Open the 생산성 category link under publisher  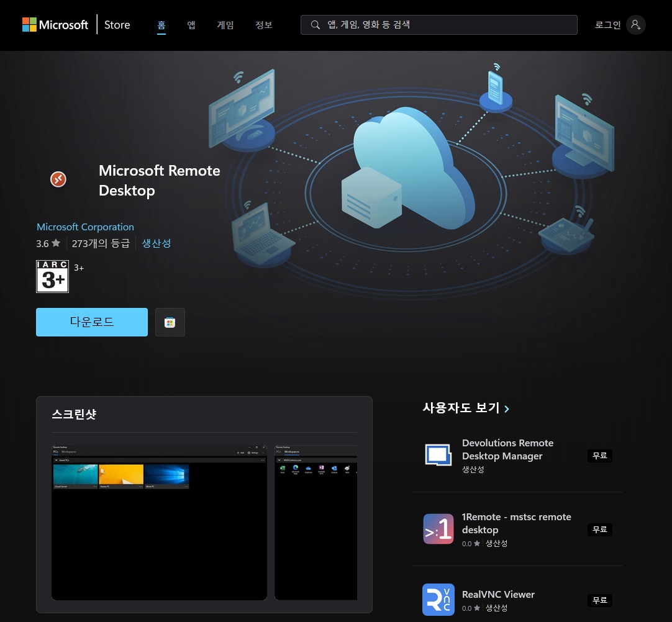157,243
